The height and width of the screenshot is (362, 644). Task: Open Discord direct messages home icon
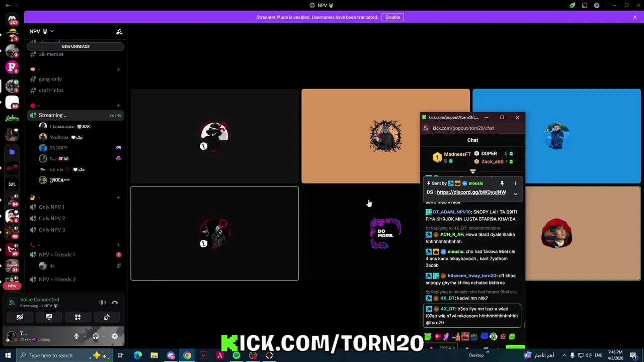(x=12, y=19)
